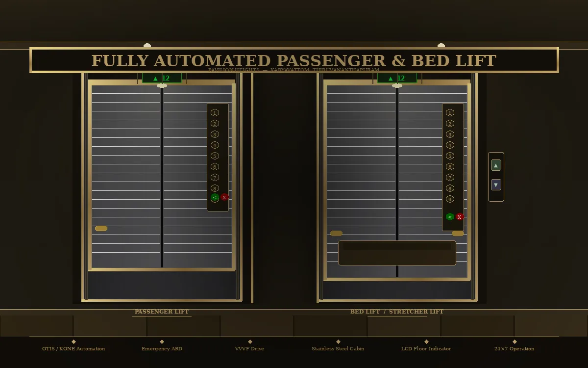The width and height of the screenshot is (588, 368).
Task: Click the VVVF Drive text
Action: 250,349
